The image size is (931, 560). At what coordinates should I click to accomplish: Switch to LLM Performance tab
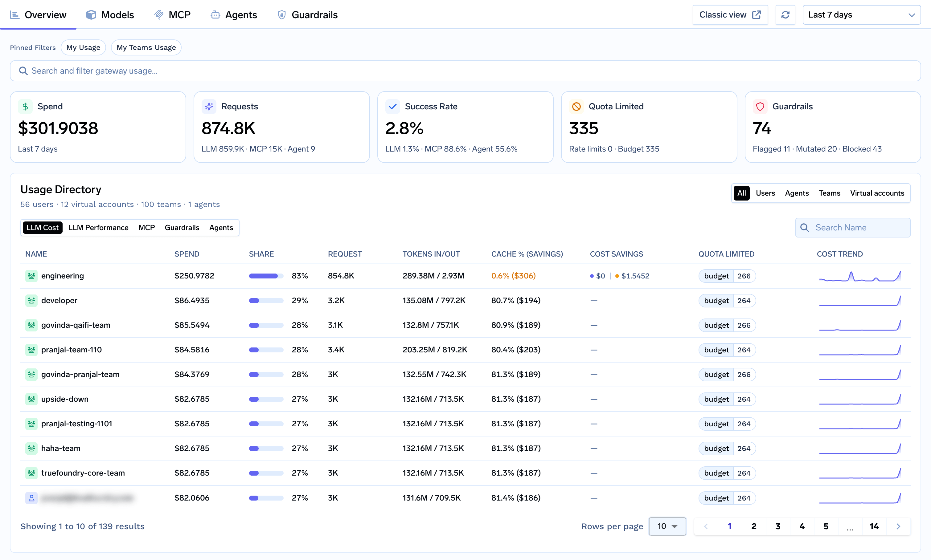tap(99, 228)
